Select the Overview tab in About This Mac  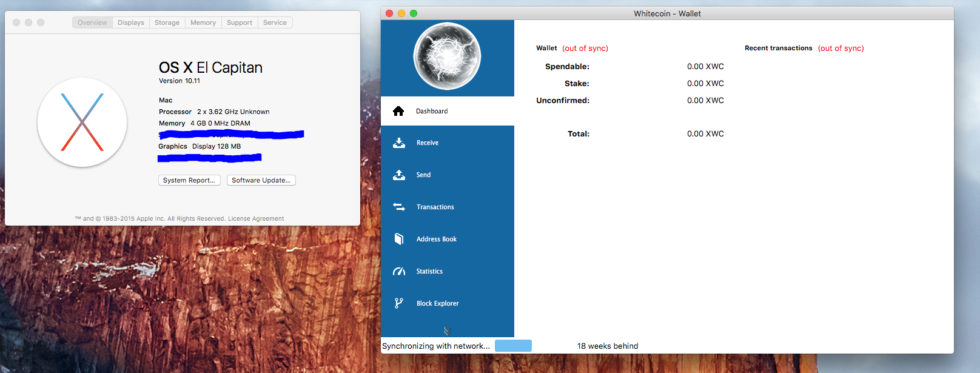[x=92, y=22]
